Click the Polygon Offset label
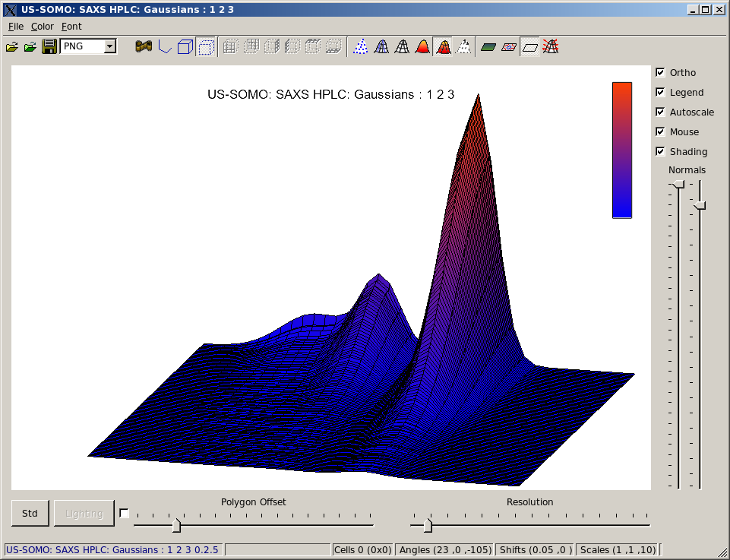730x560 pixels. click(253, 501)
